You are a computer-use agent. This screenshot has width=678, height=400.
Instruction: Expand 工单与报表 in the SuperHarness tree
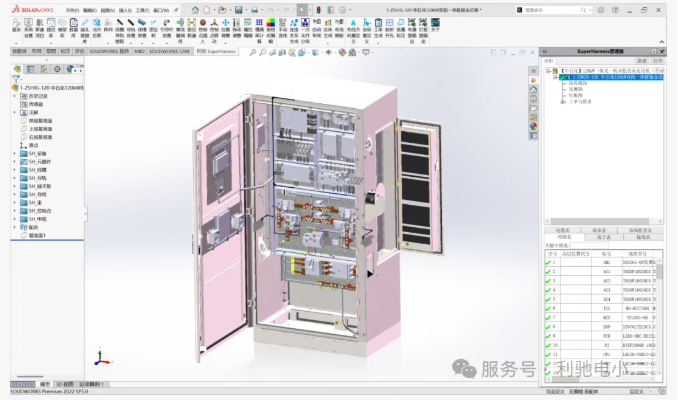coord(563,102)
